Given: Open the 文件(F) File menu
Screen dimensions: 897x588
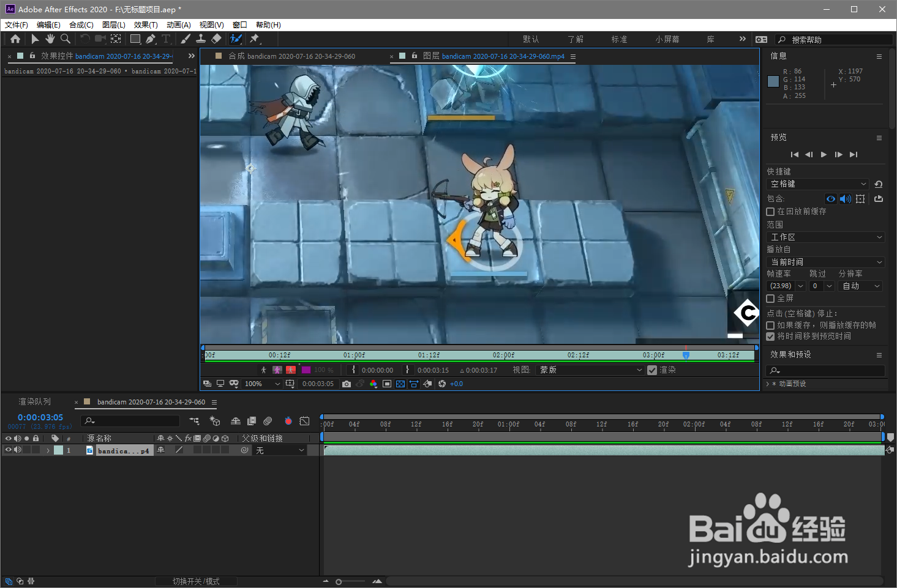Looking at the screenshot, I should click(x=17, y=25).
